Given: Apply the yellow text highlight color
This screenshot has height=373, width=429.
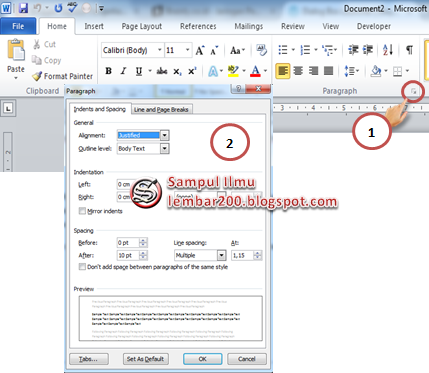Looking at the screenshot, I should [x=233, y=71].
